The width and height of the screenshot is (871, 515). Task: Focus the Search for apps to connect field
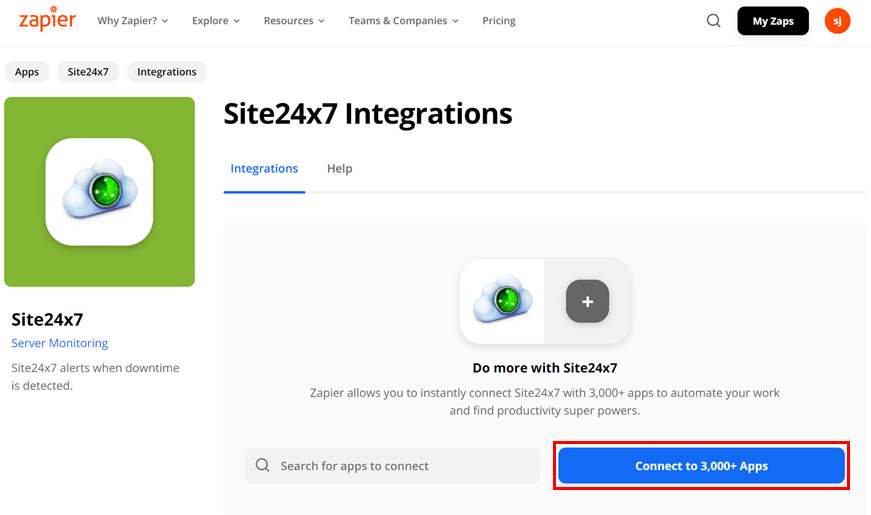[x=400, y=466]
